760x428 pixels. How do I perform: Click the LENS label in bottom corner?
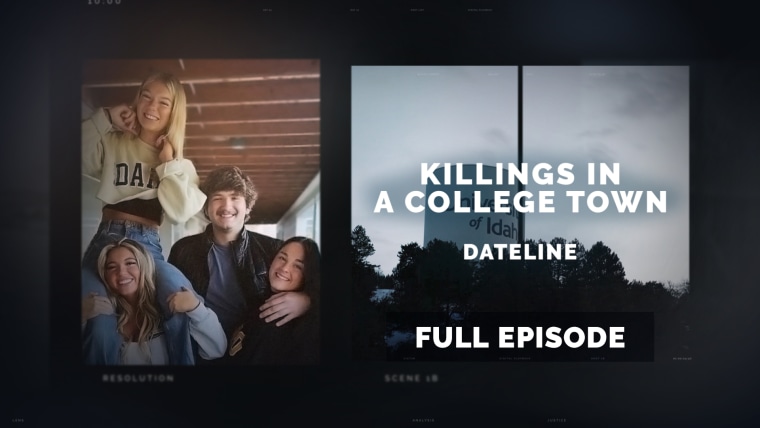click(x=18, y=420)
